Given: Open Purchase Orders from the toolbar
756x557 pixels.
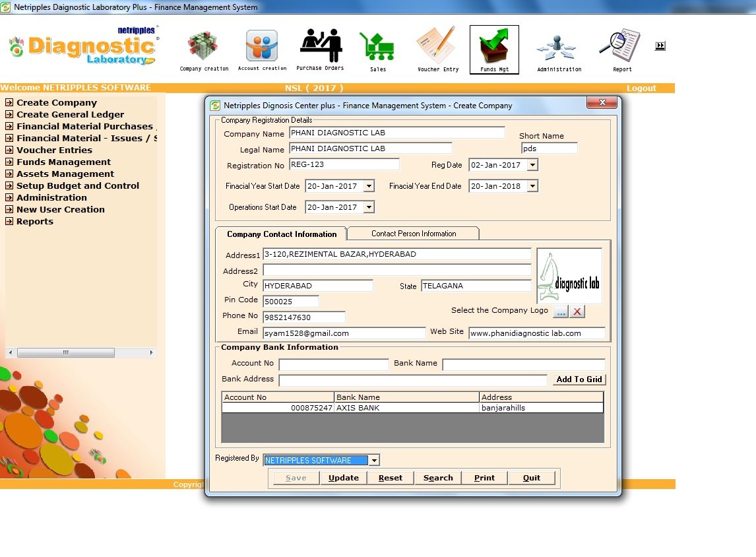Looking at the screenshot, I should click(x=320, y=46).
